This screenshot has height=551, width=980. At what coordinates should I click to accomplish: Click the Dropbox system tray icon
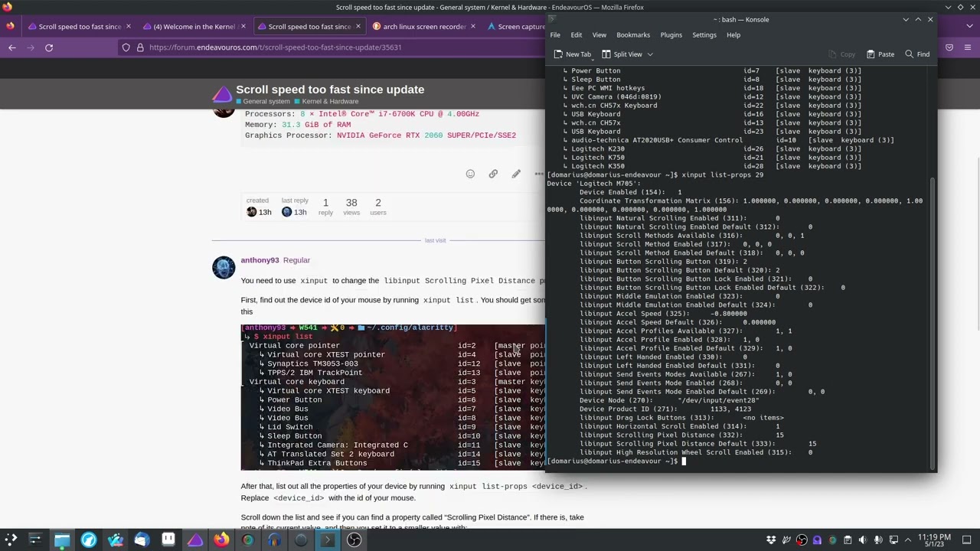(x=771, y=540)
